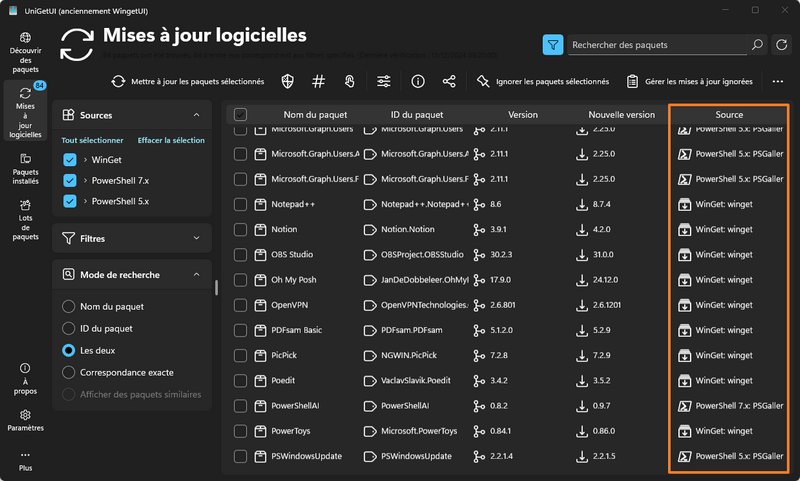Open installation options sliders icon
800x481 pixels.
(384, 82)
